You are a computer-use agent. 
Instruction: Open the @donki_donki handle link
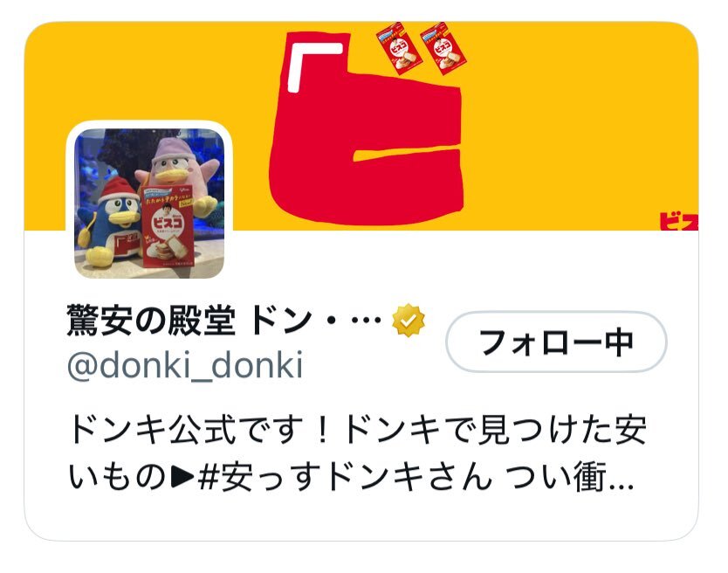185,365
